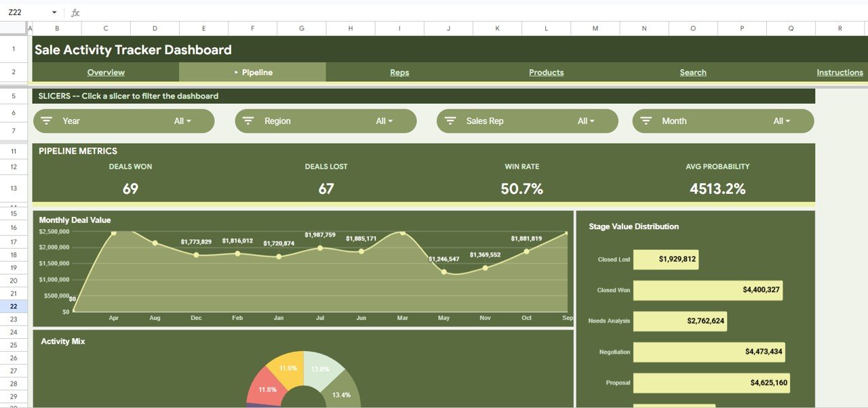
Task: Click the filter icon on the Region slicer
Action: (248, 121)
